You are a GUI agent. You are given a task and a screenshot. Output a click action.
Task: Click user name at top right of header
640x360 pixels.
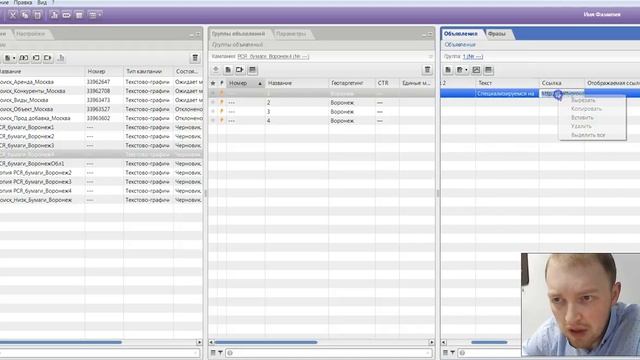coord(602,14)
